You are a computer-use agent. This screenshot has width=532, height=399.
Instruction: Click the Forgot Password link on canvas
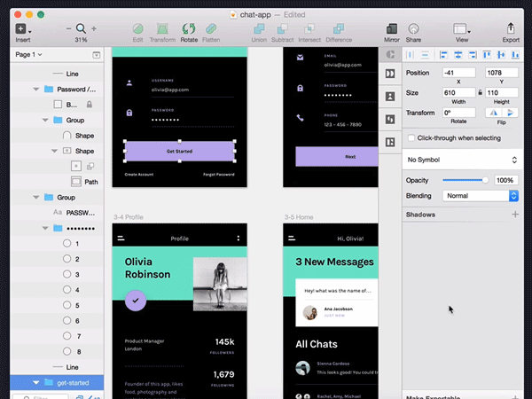pos(218,175)
